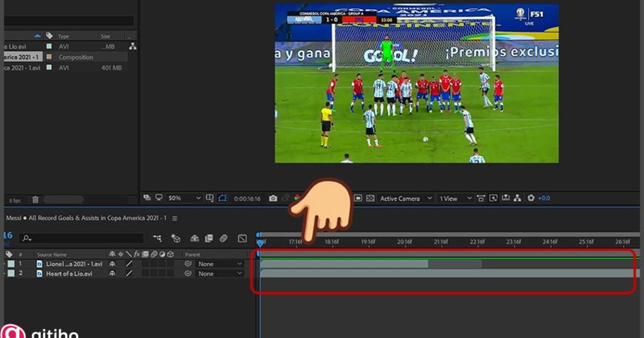Click inside the timeline search field
Viewport: 644px width, 338px height.
click(80, 238)
